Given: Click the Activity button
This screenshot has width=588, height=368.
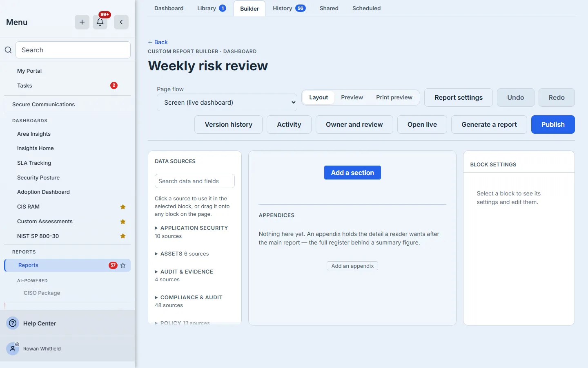Looking at the screenshot, I should pyautogui.click(x=289, y=125).
